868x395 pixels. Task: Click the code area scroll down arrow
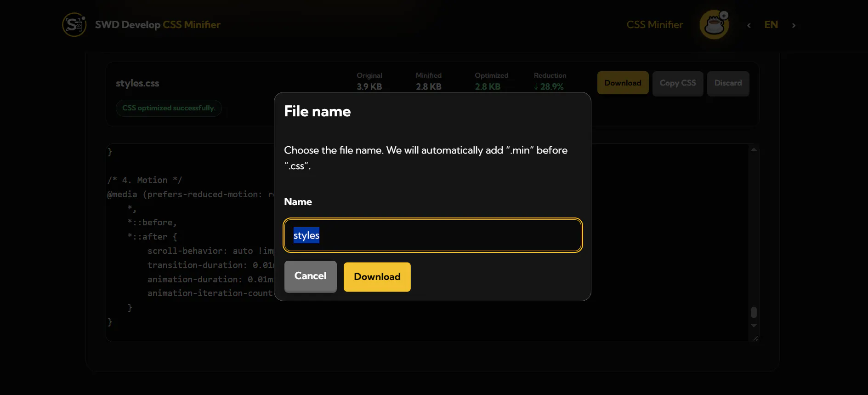pos(754,326)
